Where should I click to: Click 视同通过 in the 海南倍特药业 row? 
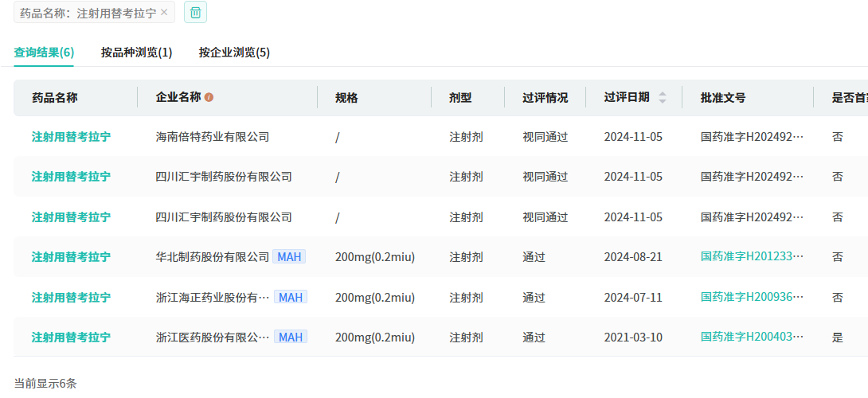(x=545, y=137)
